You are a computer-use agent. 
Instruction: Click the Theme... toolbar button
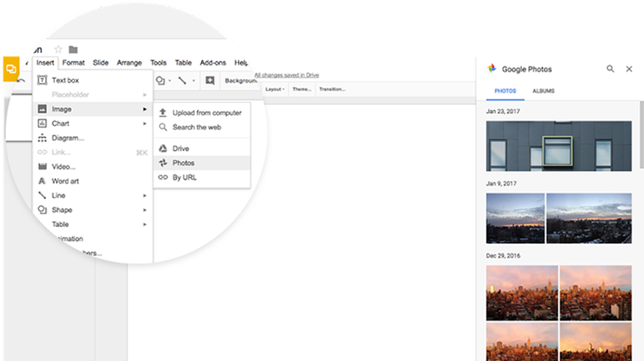pyautogui.click(x=302, y=89)
